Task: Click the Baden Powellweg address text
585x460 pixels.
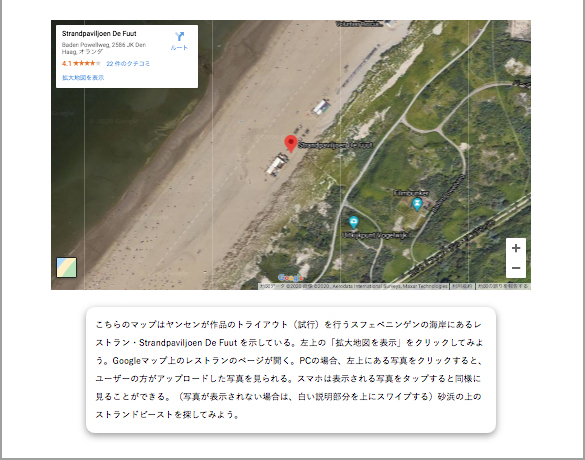Action: (104, 48)
